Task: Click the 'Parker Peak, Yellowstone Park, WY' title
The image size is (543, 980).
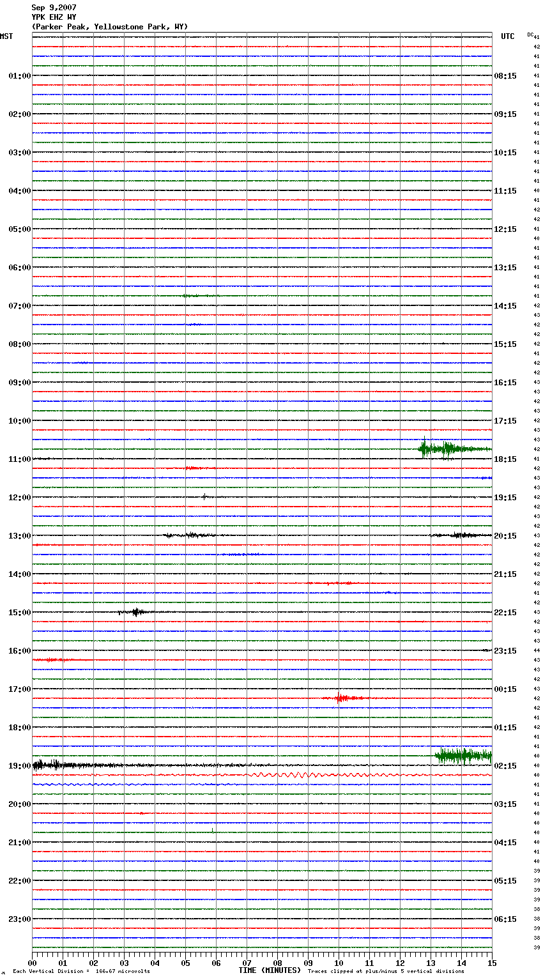Action: pos(110,27)
